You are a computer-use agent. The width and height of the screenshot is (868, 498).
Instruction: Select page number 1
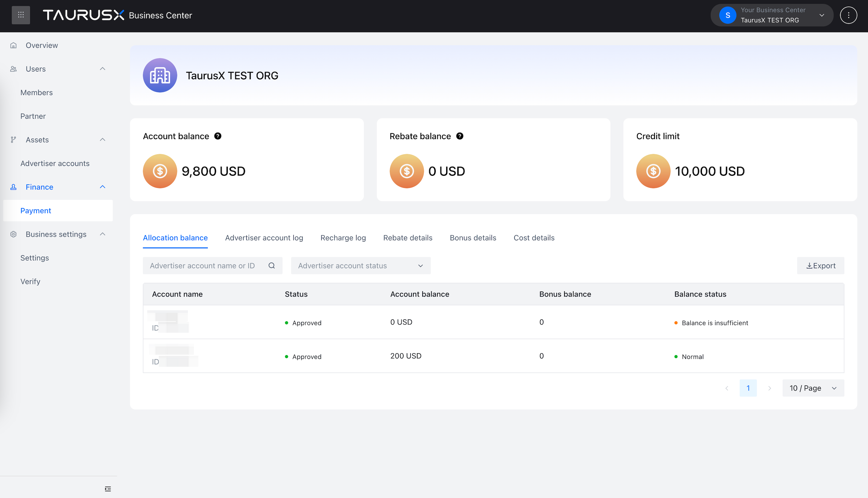[748, 388]
